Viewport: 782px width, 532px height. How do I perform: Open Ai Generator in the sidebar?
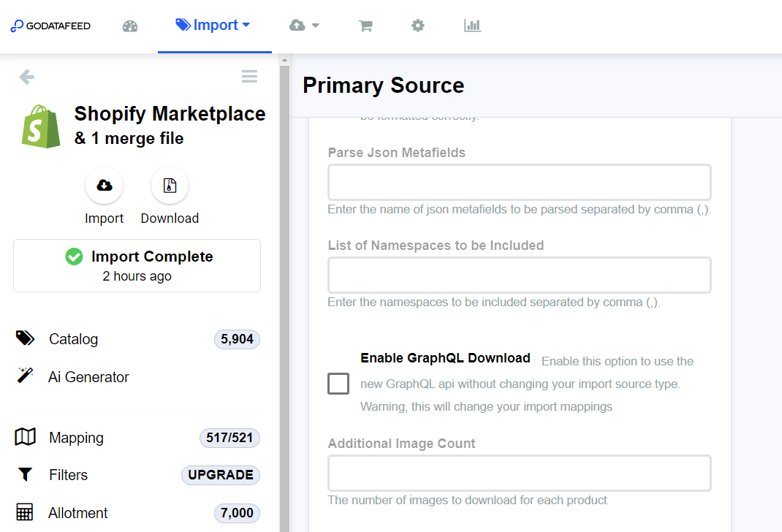88,377
